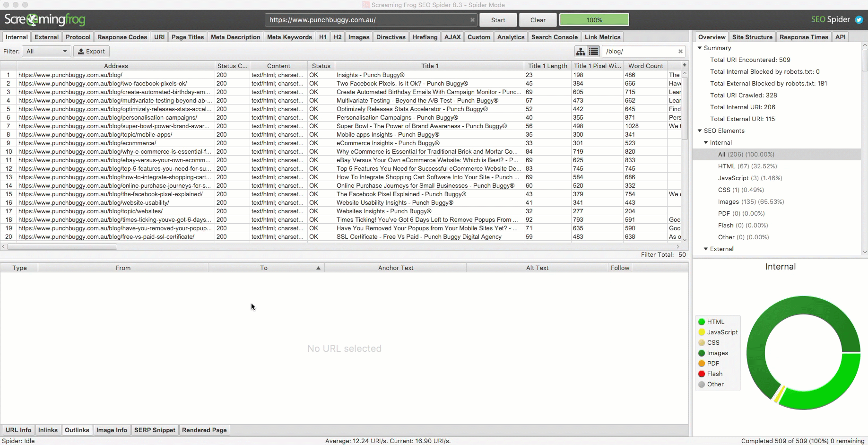Expand the External tree node
Viewport: 868px width, 445px height.
pos(706,249)
